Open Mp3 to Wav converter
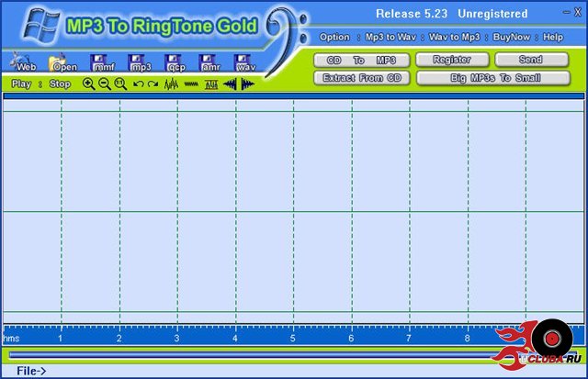 (x=390, y=37)
